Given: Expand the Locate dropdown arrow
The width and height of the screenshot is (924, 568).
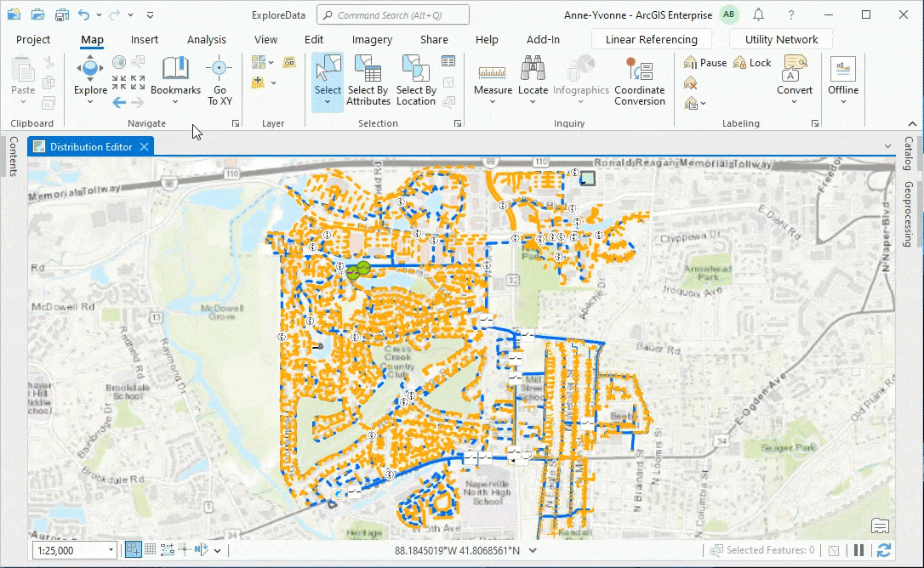Looking at the screenshot, I should coord(533,103).
